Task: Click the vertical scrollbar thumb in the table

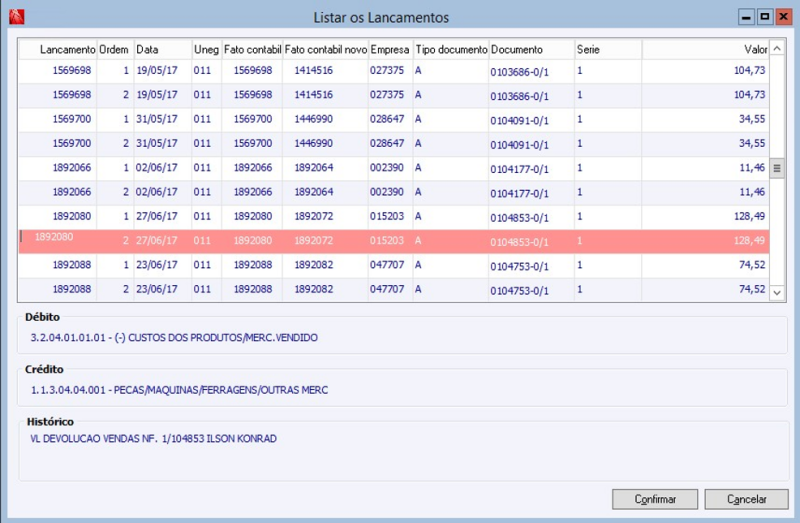Action: (x=777, y=168)
